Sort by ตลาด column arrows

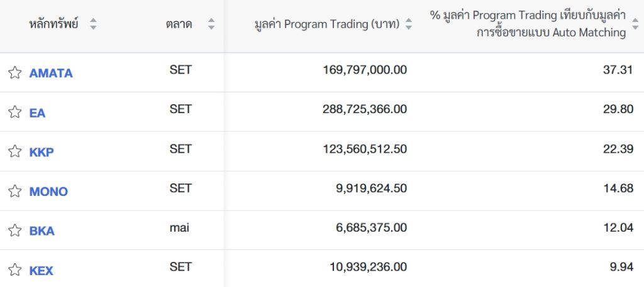tap(211, 24)
